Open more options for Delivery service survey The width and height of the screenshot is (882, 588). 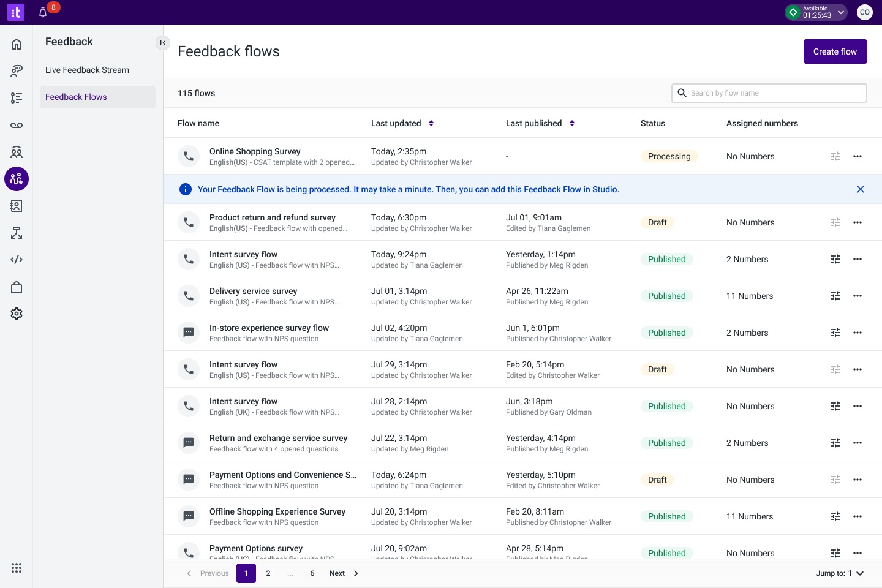click(858, 296)
